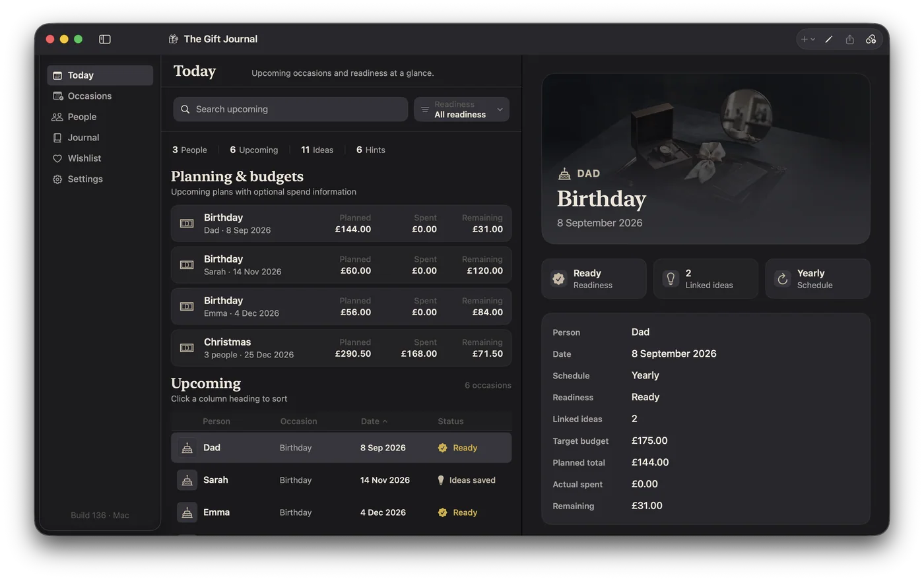
Task: Expand the All readiness filter dropdown
Action: point(461,109)
